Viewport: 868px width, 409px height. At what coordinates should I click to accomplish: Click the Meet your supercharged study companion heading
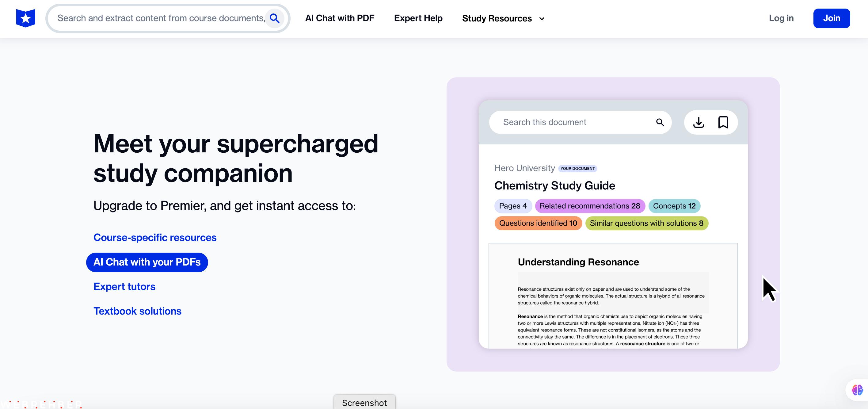[236, 159]
